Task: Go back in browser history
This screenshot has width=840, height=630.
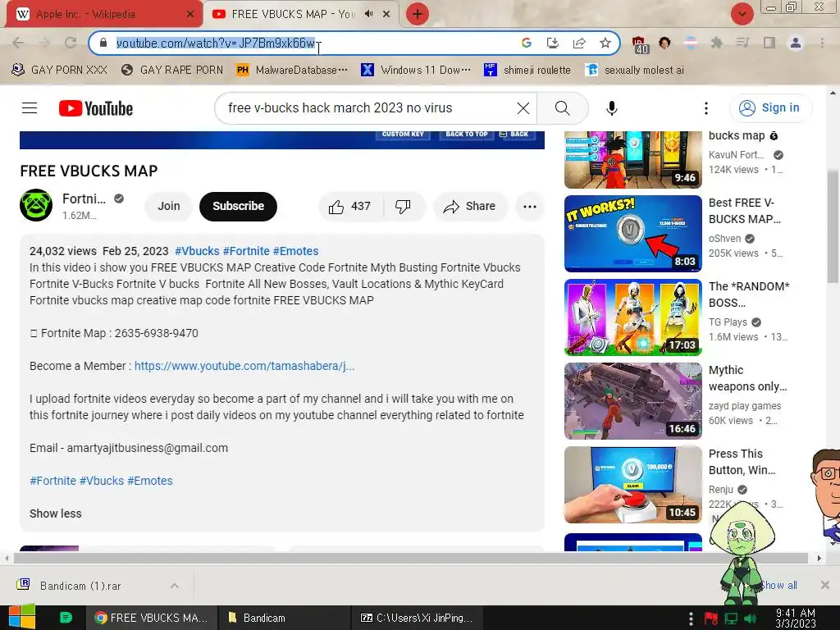Action: pos(18,43)
